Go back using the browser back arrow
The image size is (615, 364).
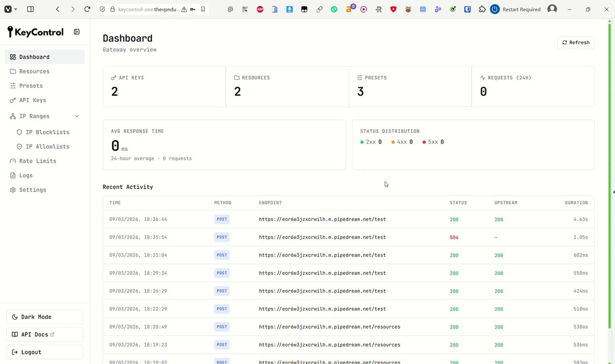[58, 9]
